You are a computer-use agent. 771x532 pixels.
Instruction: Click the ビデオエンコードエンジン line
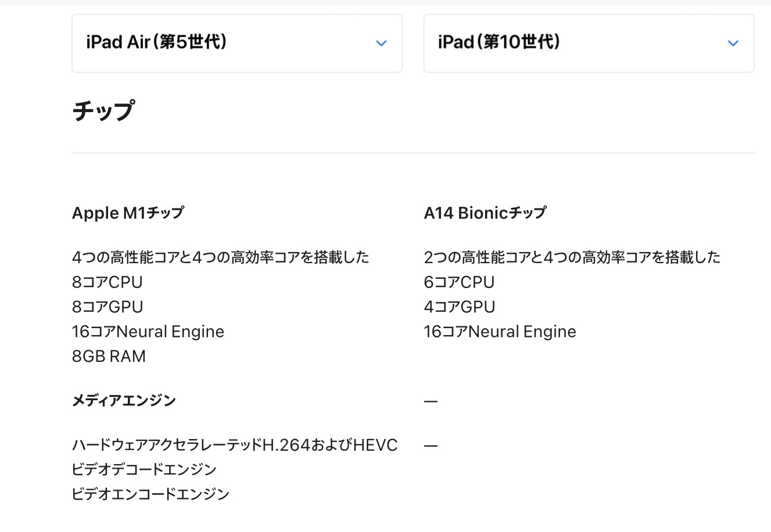coord(150,494)
